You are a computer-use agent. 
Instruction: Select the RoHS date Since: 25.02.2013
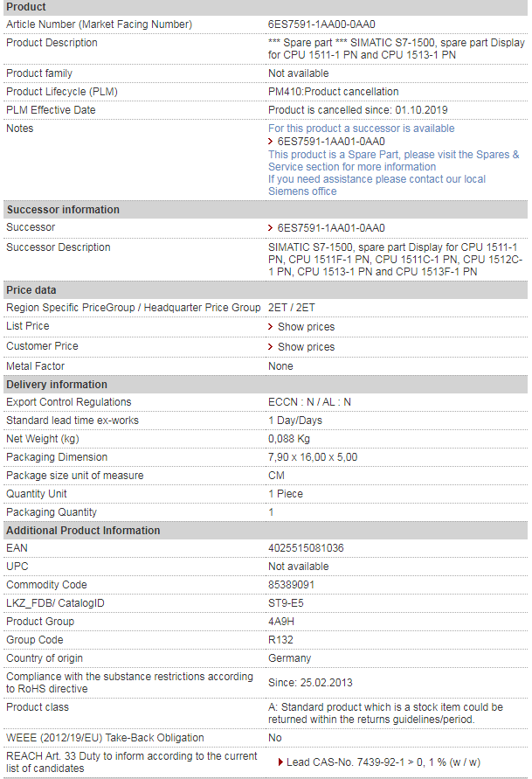pos(310,683)
